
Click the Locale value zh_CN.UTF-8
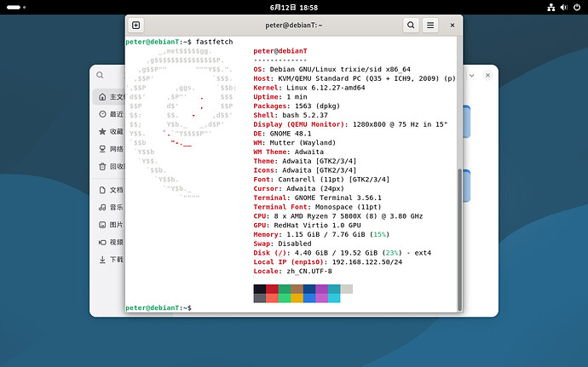309,271
